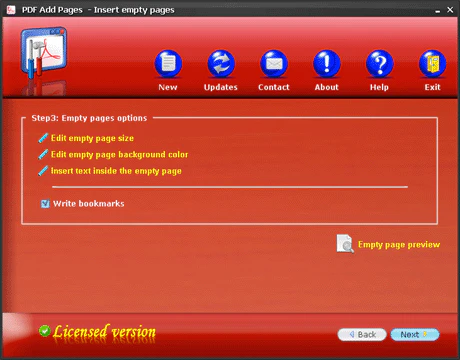Toggle the Write bookmarks checkbox
The height and width of the screenshot is (360, 460).
coord(45,203)
